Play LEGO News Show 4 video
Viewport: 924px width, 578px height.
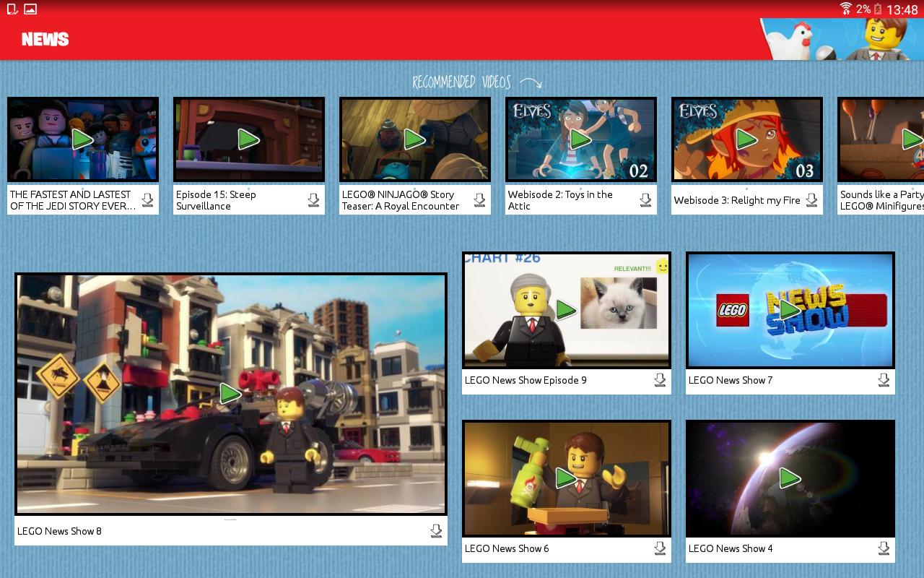point(790,478)
